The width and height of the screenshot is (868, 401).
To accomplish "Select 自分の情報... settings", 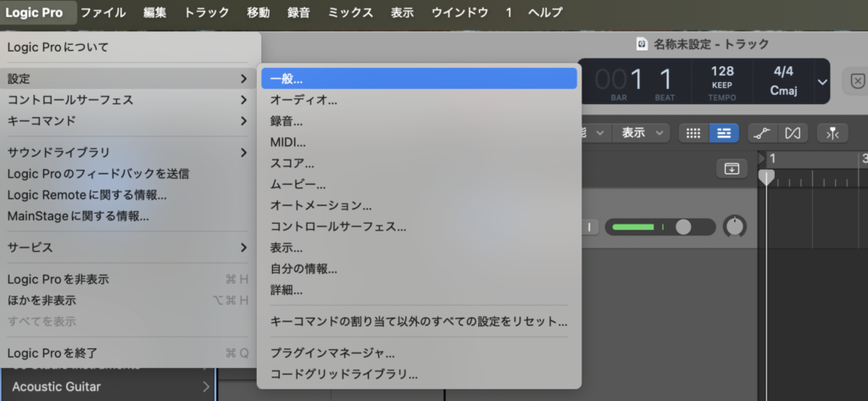I will (419, 270).
